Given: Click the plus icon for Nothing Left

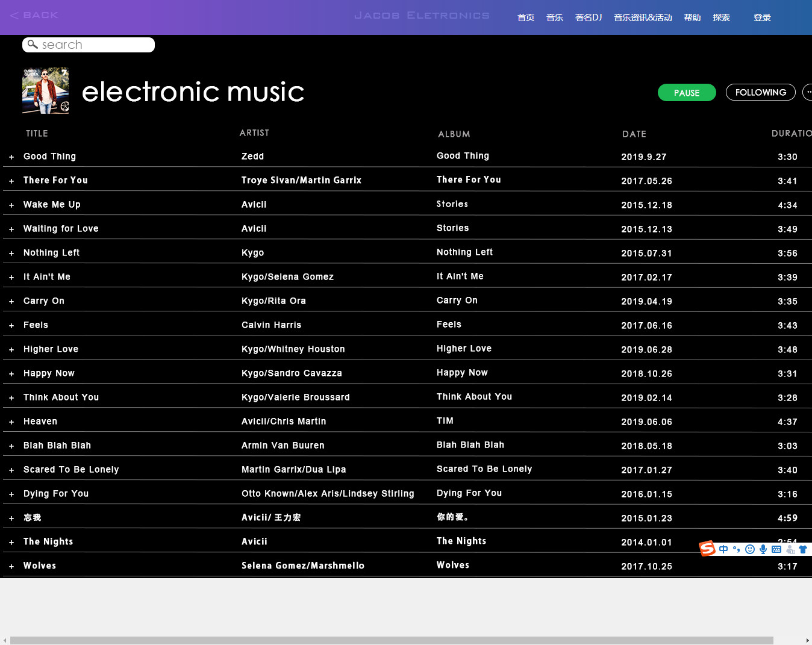Looking at the screenshot, I should 11,254.
